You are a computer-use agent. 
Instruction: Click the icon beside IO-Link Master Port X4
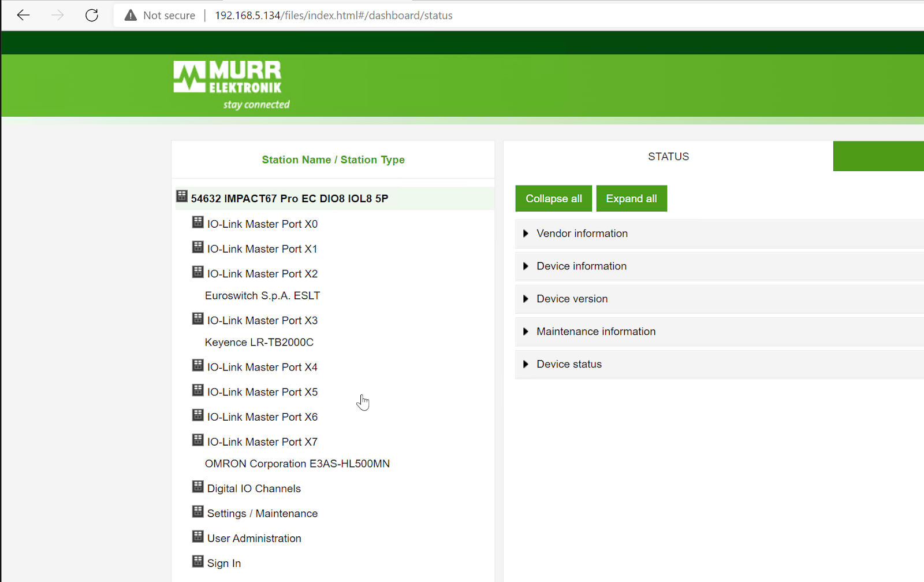point(198,365)
